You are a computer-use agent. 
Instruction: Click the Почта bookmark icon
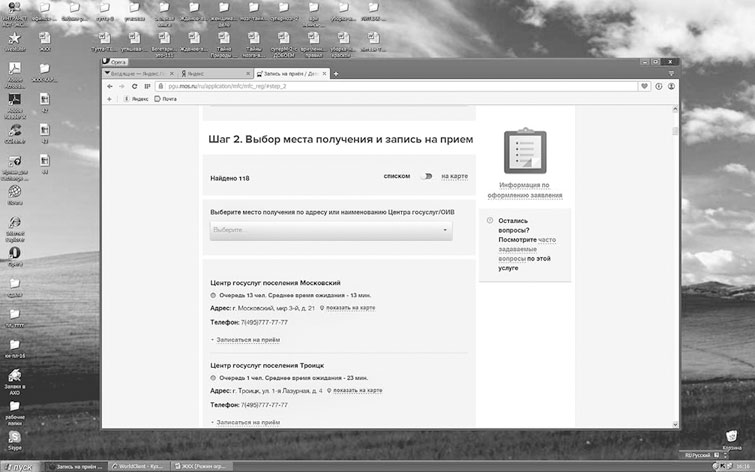click(157, 99)
